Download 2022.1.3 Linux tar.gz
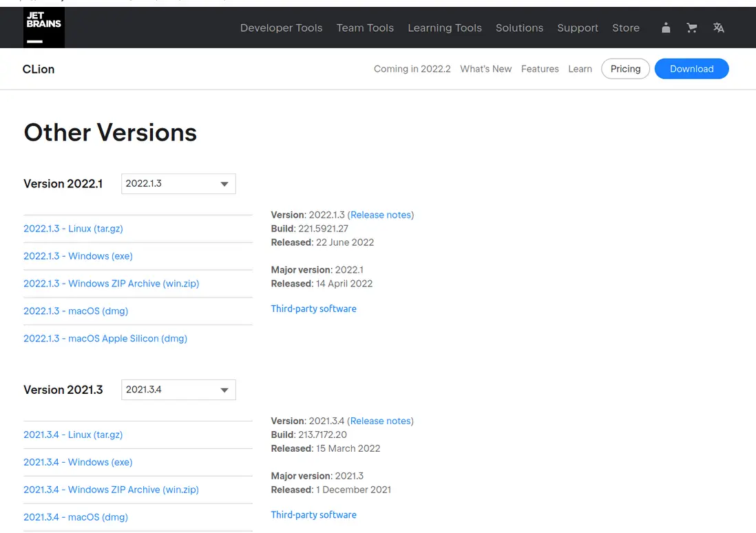The height and width of the screenshot is (533, 756). click(73, 229)
